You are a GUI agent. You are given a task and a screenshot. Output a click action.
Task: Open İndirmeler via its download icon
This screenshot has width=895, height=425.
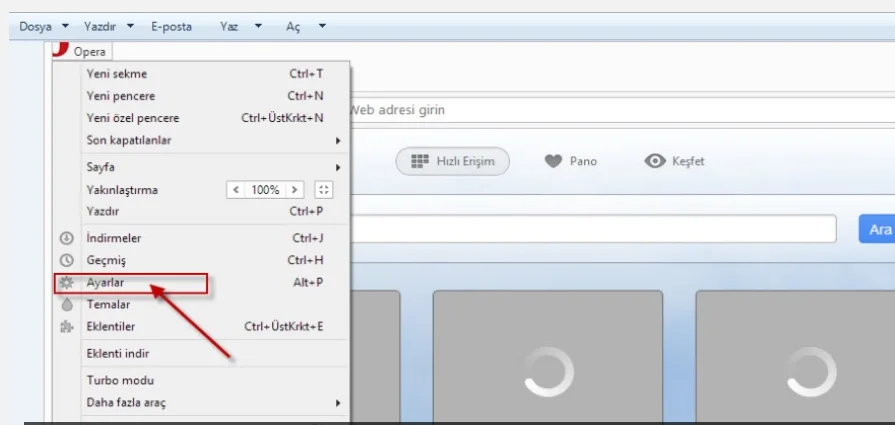(67, 238)
